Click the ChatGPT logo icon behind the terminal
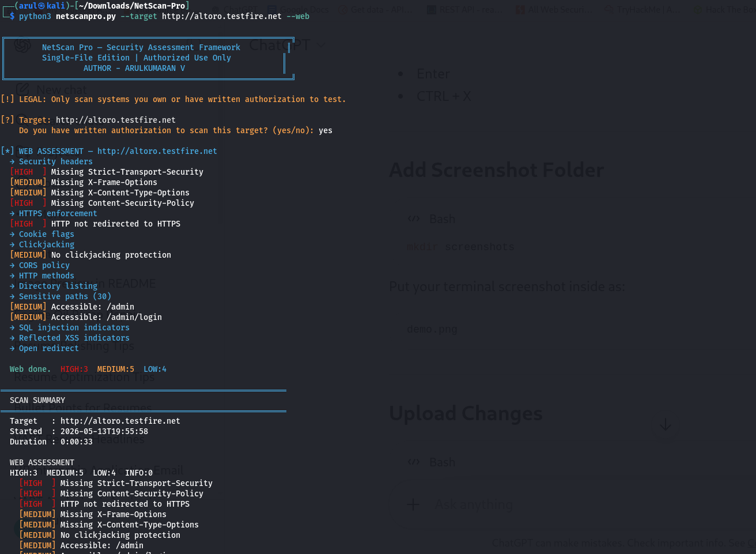This screenshot has height=554, width=756. tap(22, 45)
